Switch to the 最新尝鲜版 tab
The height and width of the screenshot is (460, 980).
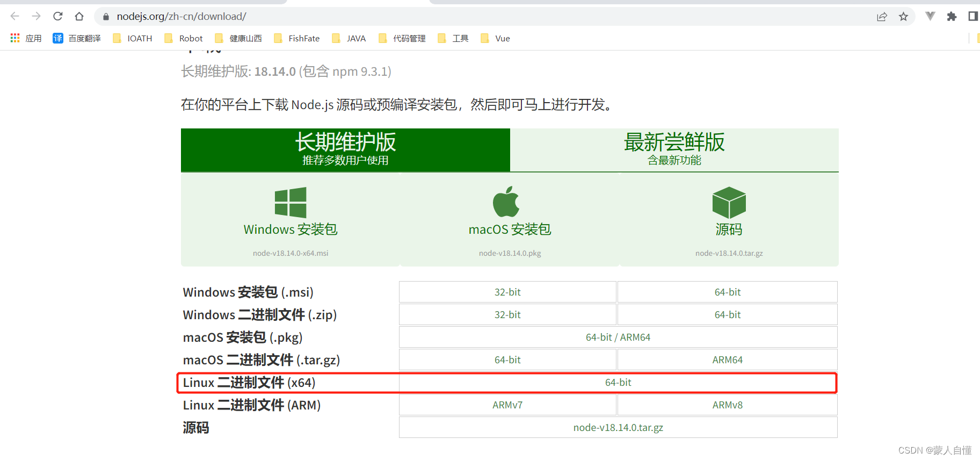[674, 150]
